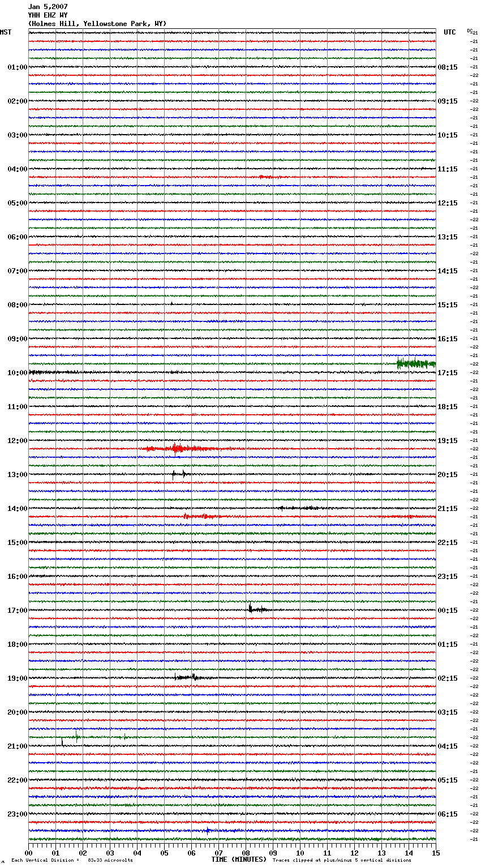Click the 06:15 UTC time label

[448, 814]
